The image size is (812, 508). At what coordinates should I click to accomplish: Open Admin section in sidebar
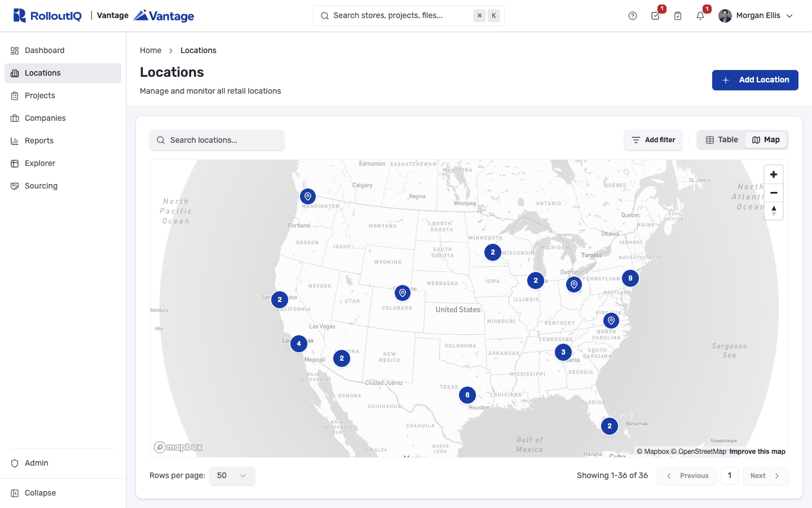[63, 463]
